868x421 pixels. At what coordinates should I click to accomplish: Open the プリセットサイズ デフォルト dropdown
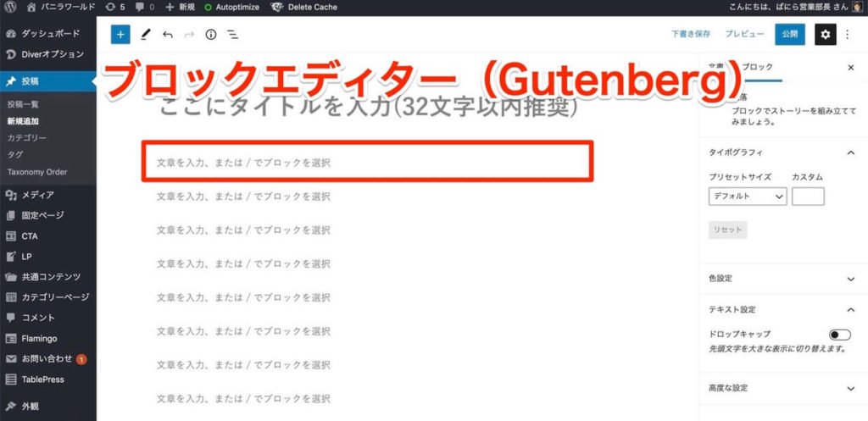point(748,197)
